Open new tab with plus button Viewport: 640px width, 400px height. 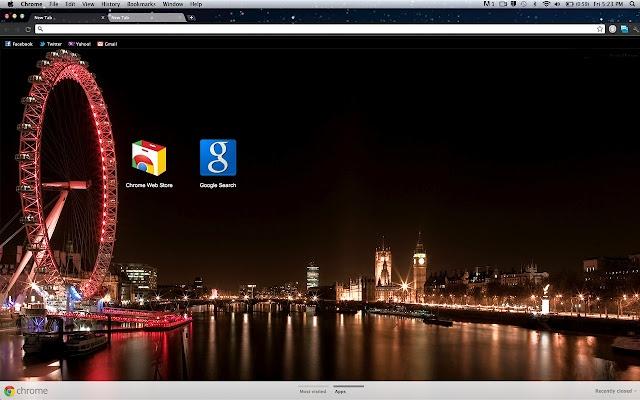191,18
